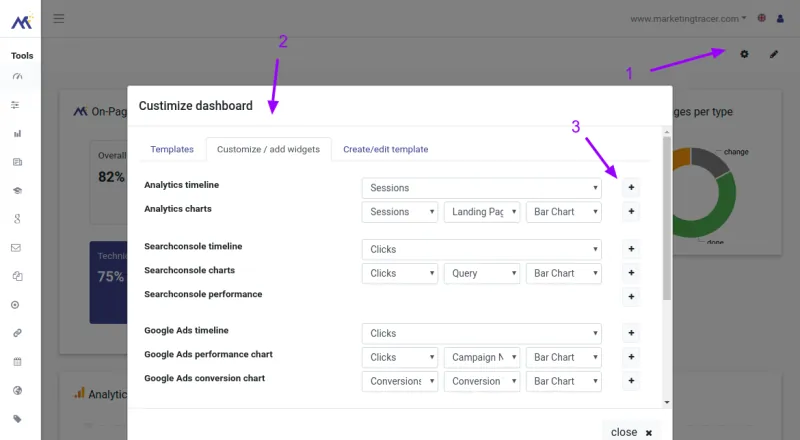Click the 'Google Ads conversion chart' label
Image resolution: width=800 pixels, height=440 pixels.
point(205,378)
